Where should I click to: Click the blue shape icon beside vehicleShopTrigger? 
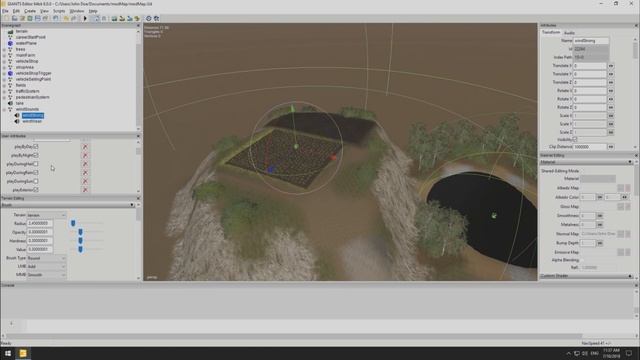point(10,73)
